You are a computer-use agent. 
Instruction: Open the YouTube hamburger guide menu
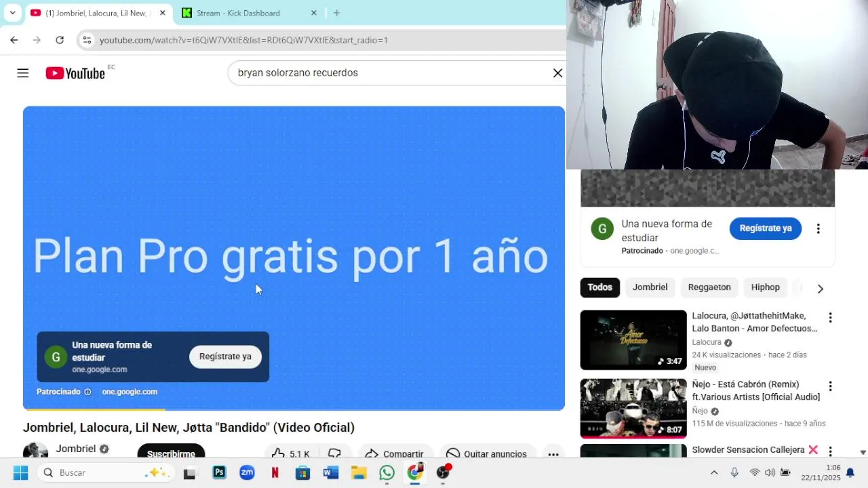coord(23,73)
